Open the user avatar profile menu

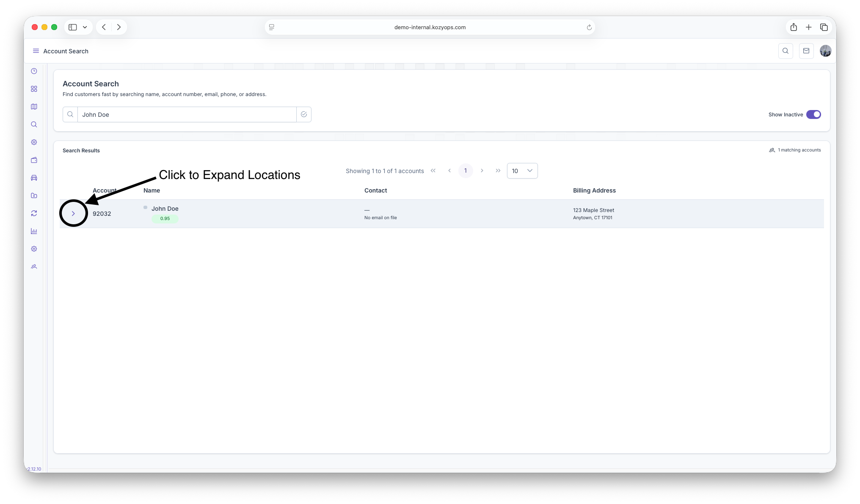(825, 51)
